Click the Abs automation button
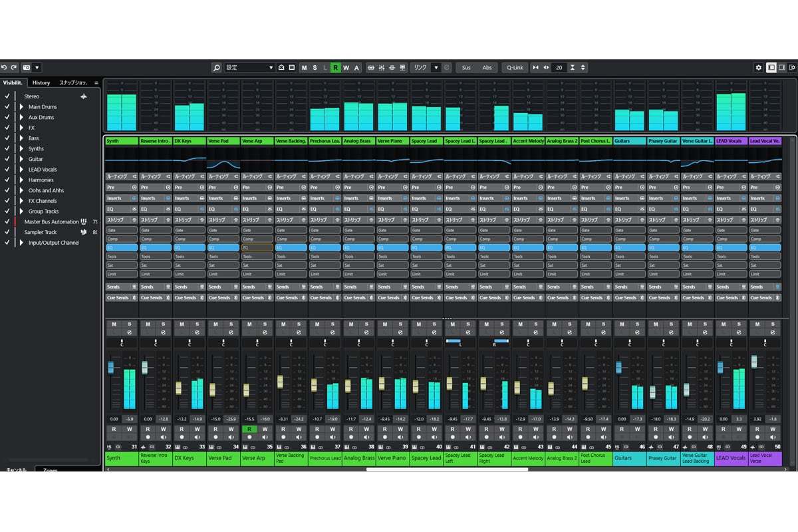Screen dimensions: 798x532 (x=487, y=67)
